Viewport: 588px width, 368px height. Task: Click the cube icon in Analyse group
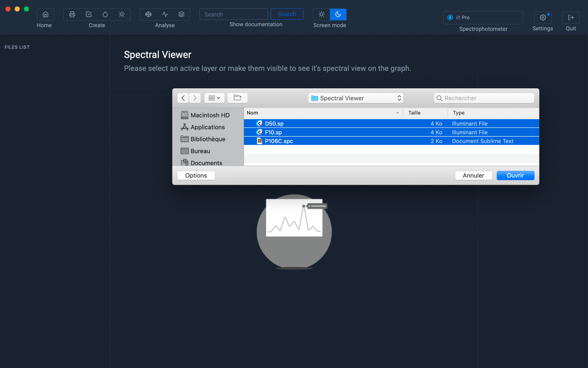148,14
